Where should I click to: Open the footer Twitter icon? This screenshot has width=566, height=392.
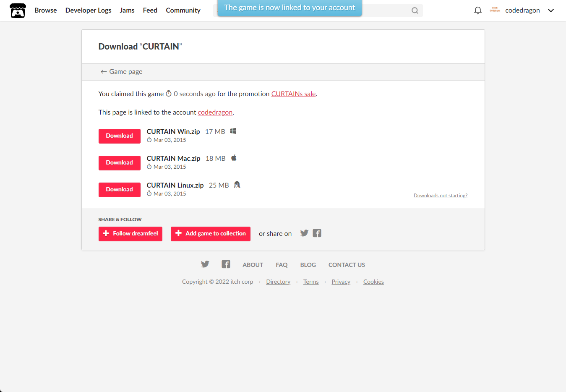tap(205, 264)
